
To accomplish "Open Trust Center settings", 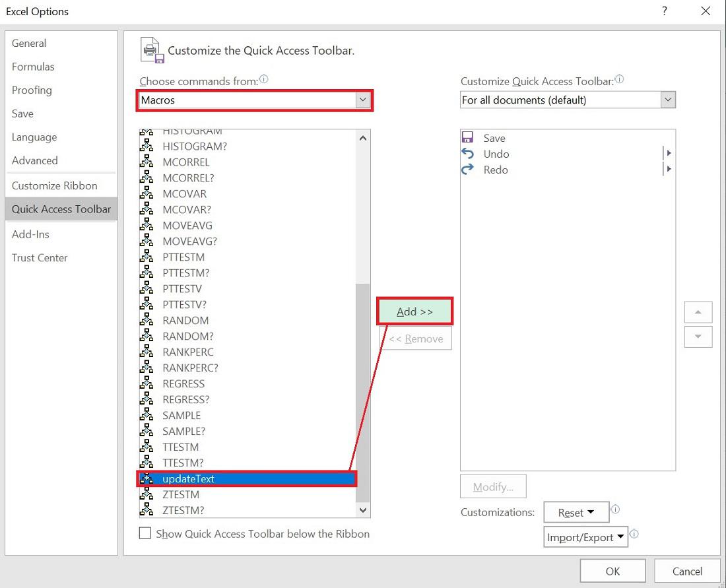I will click(x=61, y=258).
